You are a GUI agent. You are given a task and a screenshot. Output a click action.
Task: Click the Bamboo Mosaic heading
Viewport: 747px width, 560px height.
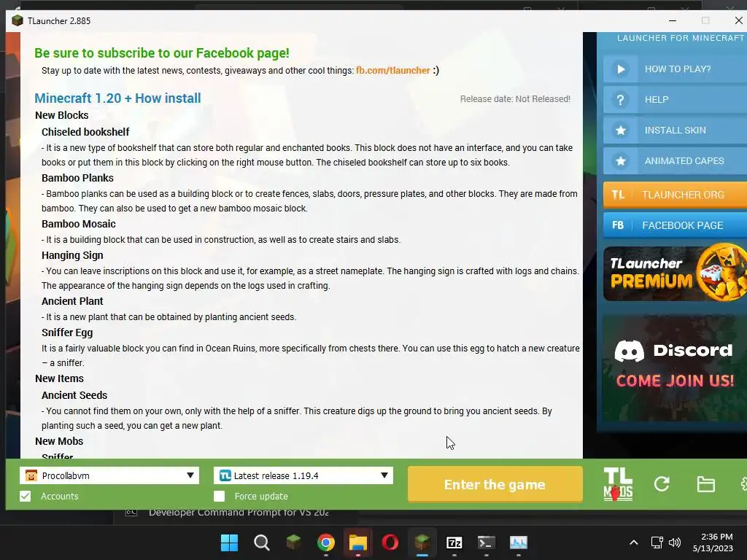[79, 224]
